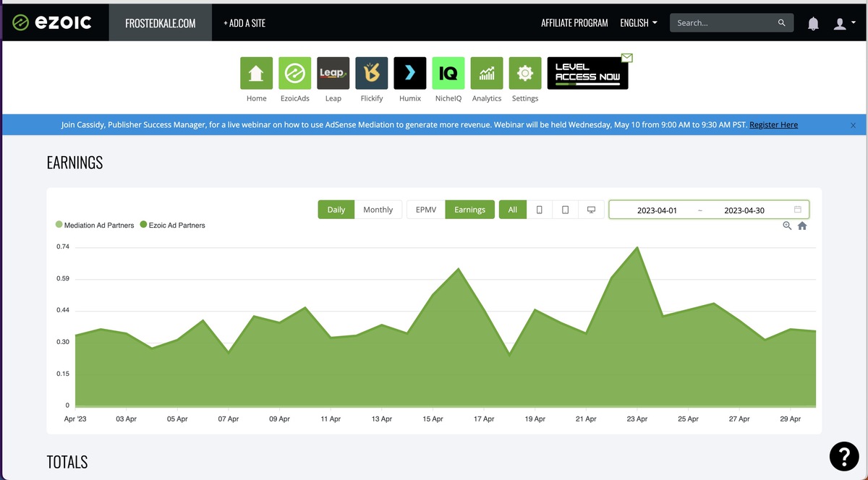The height and width of the screenshot is (480, 868).
Task: Open the date range calendar icon
Action: pyautogui.click(x=798, y=210)
